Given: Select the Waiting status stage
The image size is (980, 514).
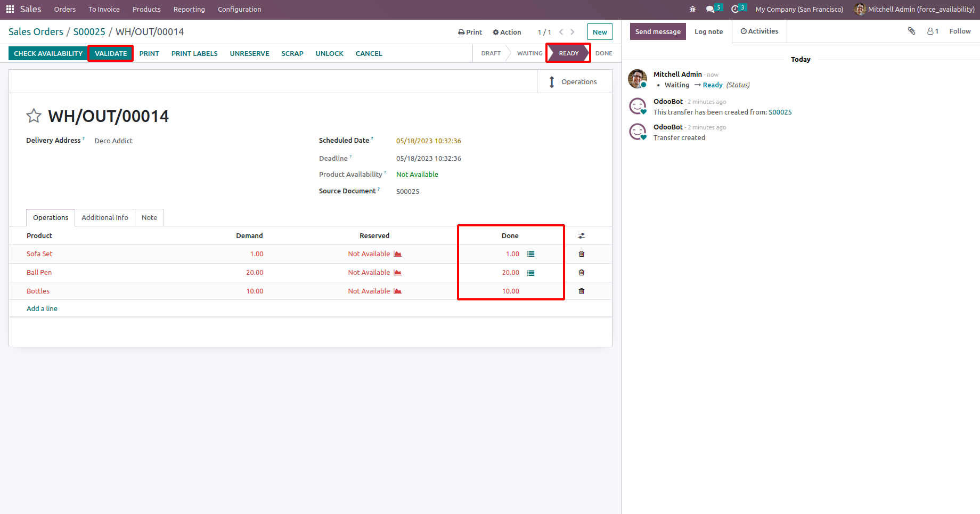Looking at the screenshot, I should click(529, 53).
